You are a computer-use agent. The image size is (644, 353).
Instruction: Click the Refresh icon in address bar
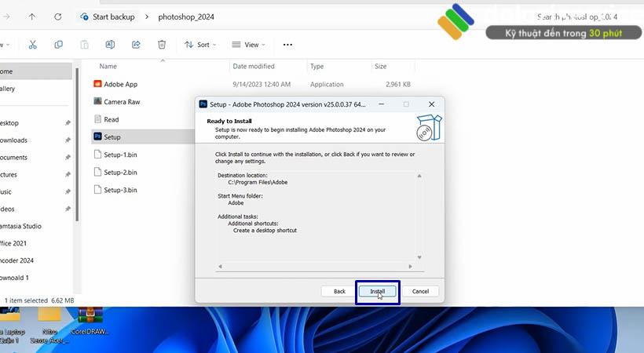click(58, 16)
